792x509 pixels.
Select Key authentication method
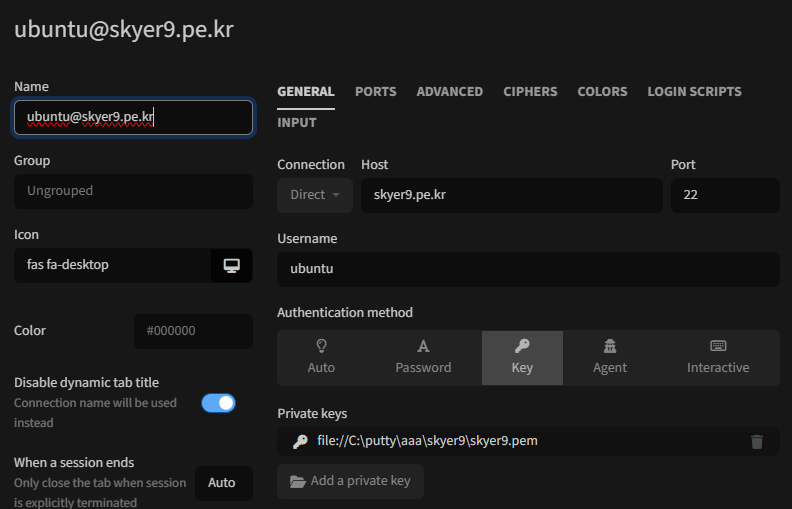tap(522, 357)
